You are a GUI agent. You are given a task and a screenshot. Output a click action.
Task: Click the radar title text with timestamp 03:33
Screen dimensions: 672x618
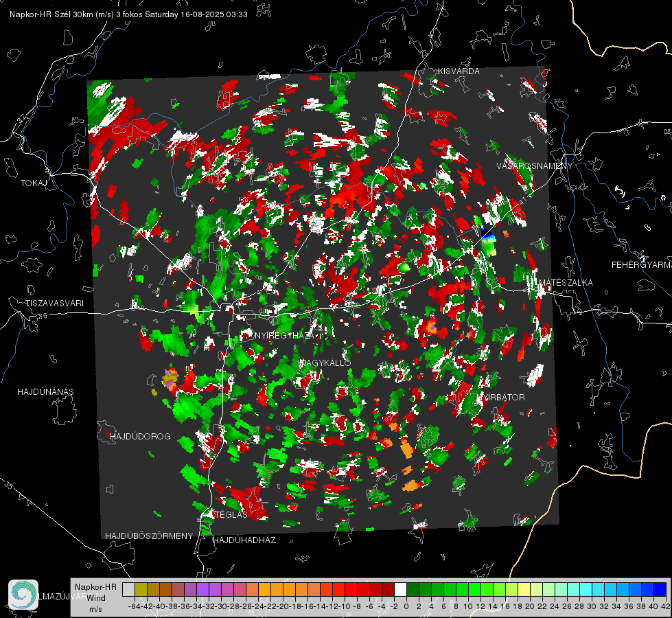tap(128, 14)
